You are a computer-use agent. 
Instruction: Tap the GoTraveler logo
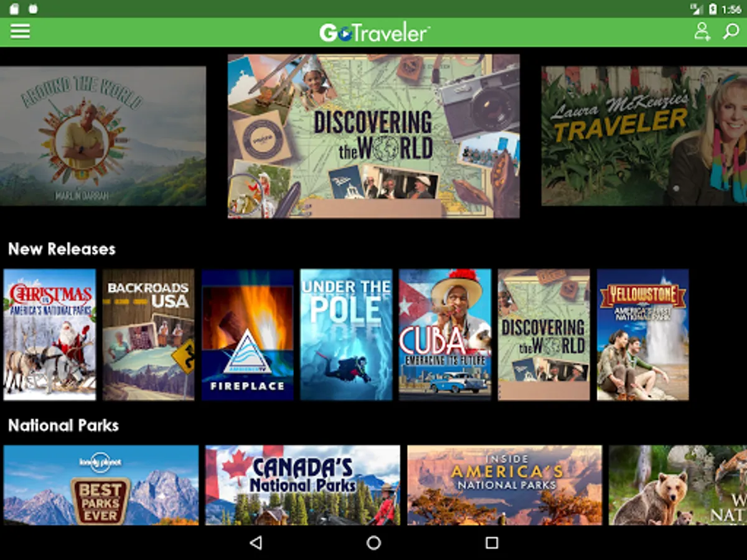[x=374, y=32]
